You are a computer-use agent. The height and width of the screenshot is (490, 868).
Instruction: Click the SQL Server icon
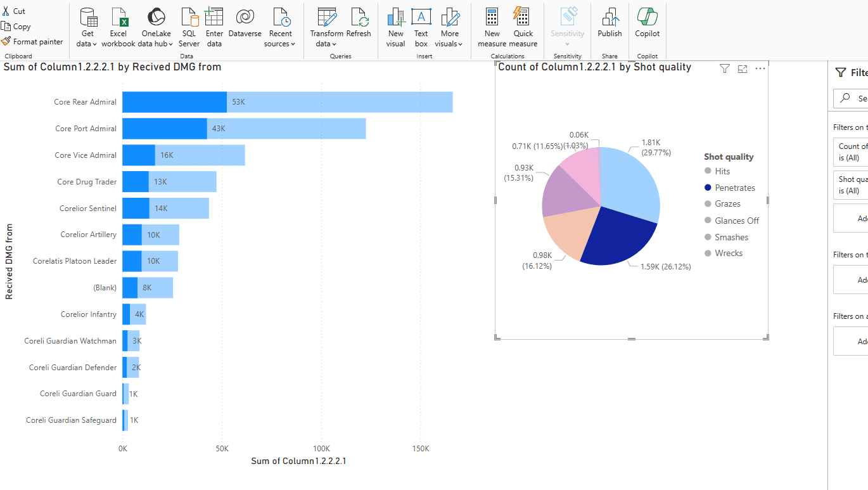(189, 27)
